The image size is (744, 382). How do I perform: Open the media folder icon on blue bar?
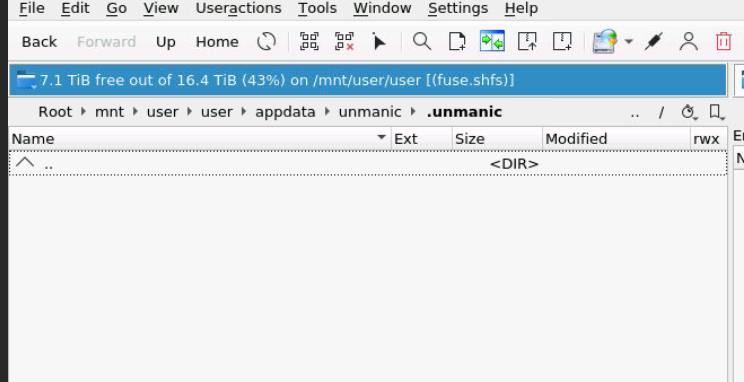point(26,80)
